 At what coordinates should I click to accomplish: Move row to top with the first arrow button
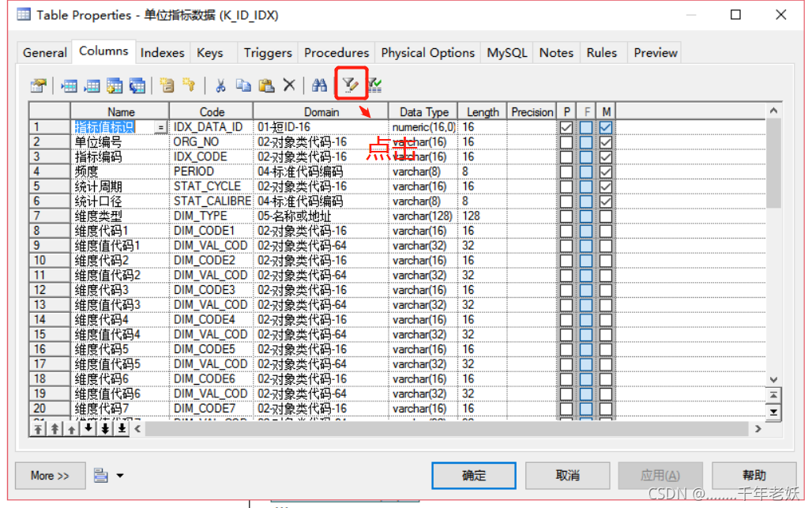(38, 429)
